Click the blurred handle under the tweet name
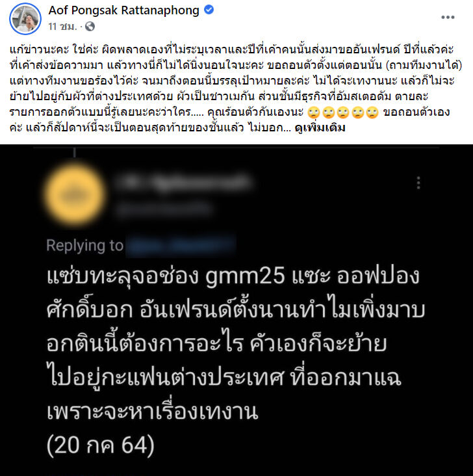473x476 pixels. [x=164, y=209]
